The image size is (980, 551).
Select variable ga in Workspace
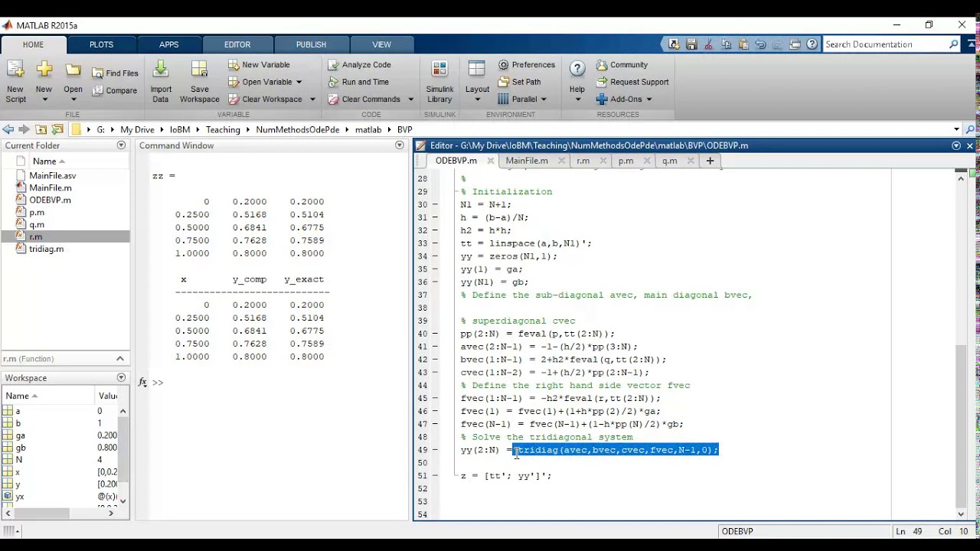click(x=21, y=435)
